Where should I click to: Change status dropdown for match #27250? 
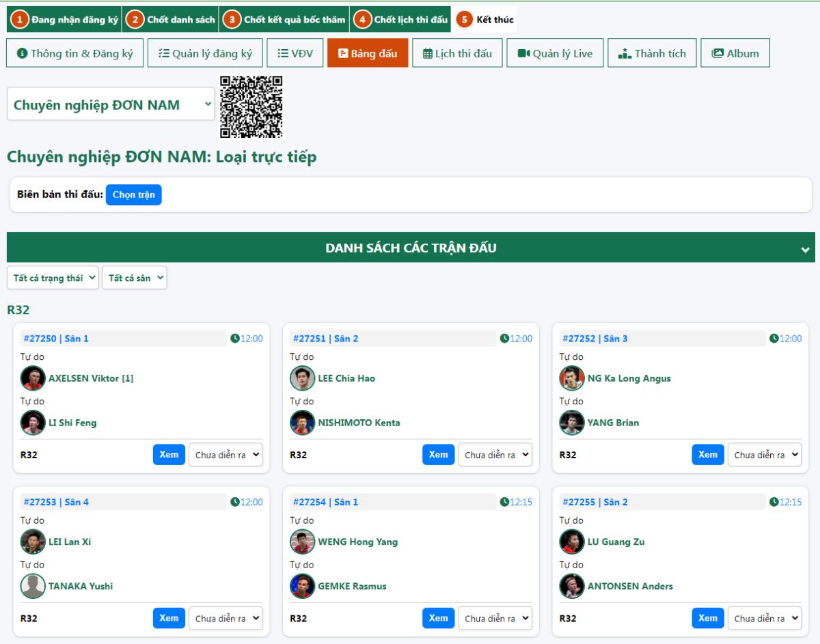(x=225, y=455)
